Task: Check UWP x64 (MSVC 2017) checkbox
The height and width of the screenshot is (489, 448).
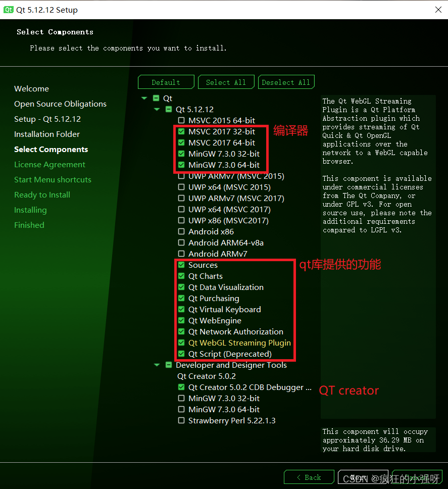Action: tap(181, 209)
